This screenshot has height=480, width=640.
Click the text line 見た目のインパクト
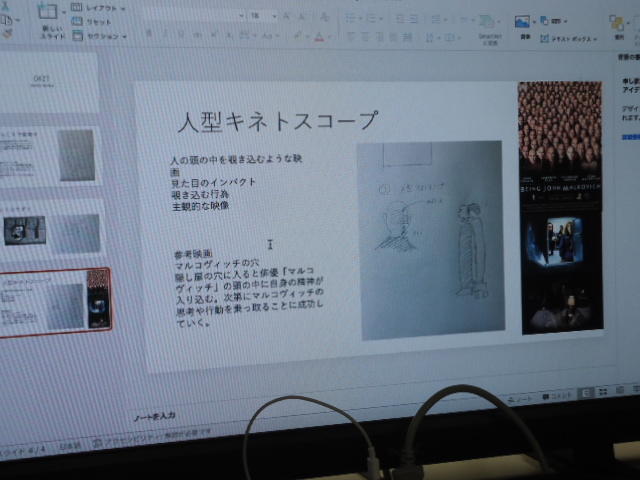tap(213, 182)
